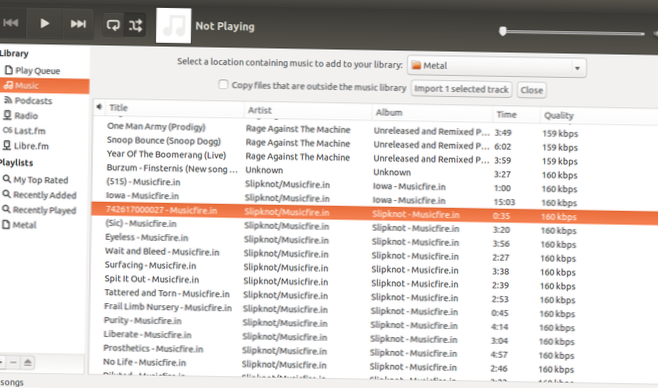Toggle shuffle mode

[135, 25]
